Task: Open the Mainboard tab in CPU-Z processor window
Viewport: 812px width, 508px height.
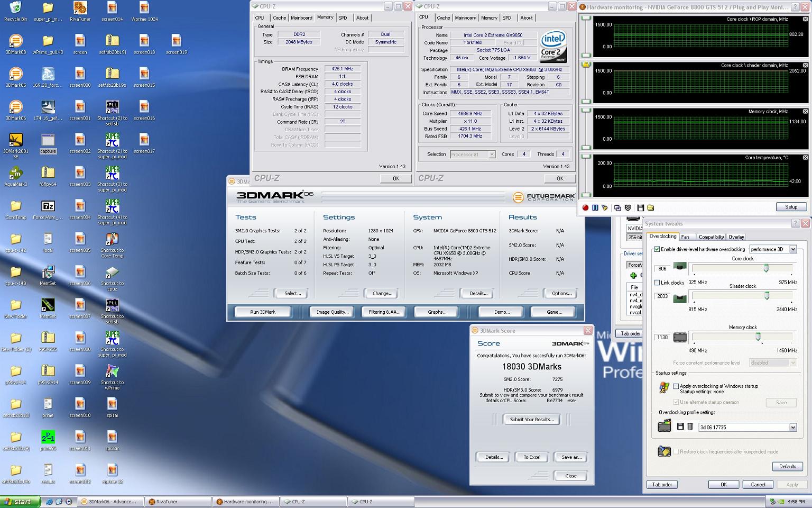Action: [x=466, y=18]
